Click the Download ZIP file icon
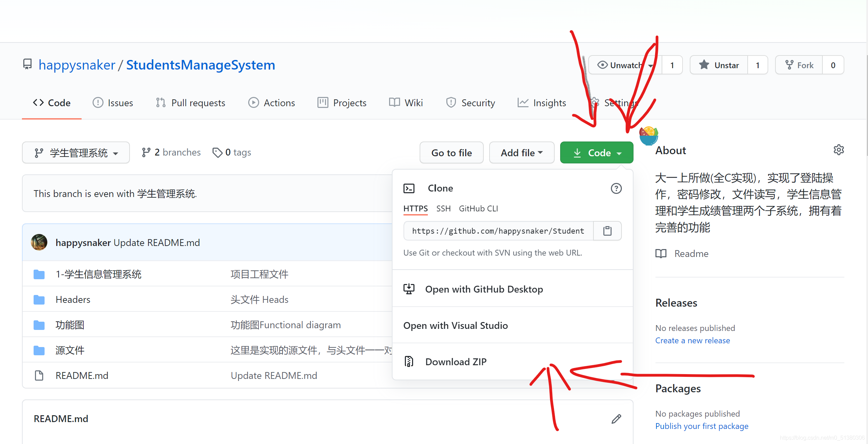868x444 pixels. 409,361
